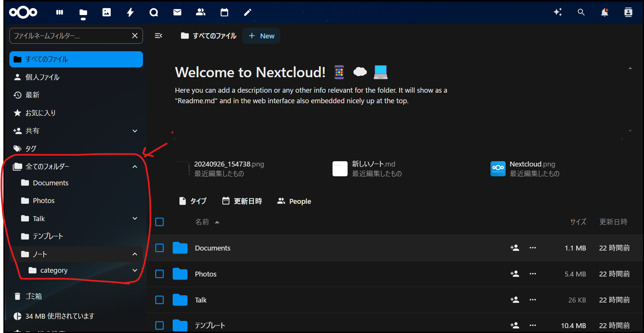Open recent note 新しいノート.md
The image size is (644, 333).
[367, 168]
